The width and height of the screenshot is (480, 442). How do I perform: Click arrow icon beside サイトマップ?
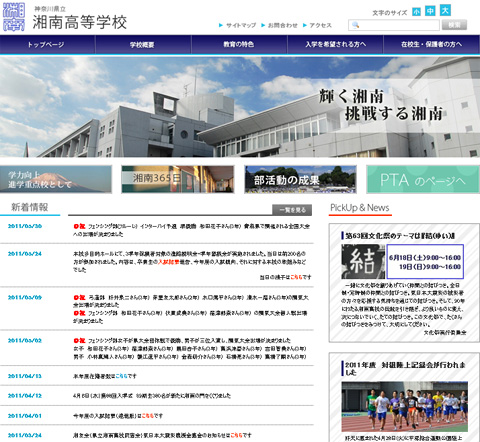[x=221, y=25]
